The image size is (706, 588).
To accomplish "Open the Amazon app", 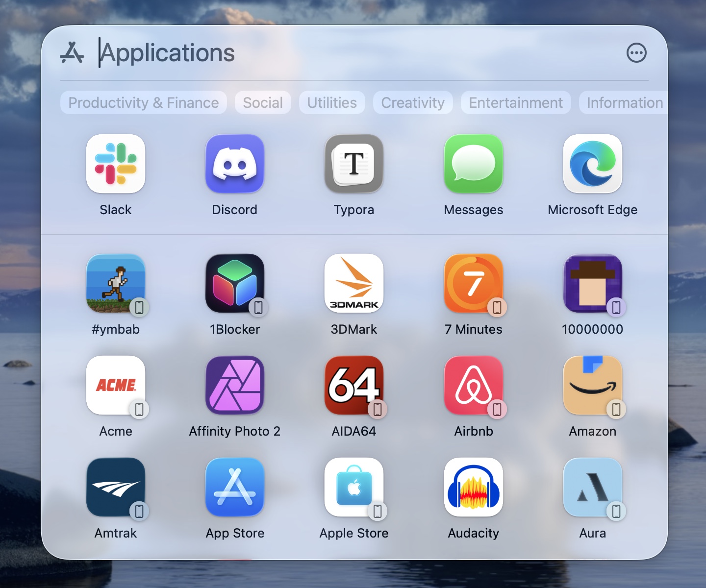I will click(593, 385).
